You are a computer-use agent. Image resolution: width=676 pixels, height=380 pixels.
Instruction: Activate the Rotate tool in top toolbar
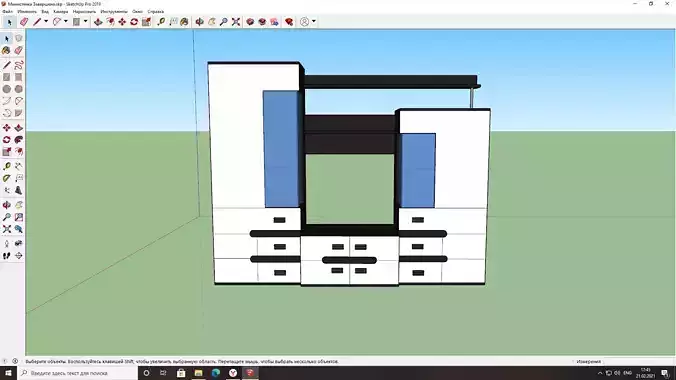point(134,22)
